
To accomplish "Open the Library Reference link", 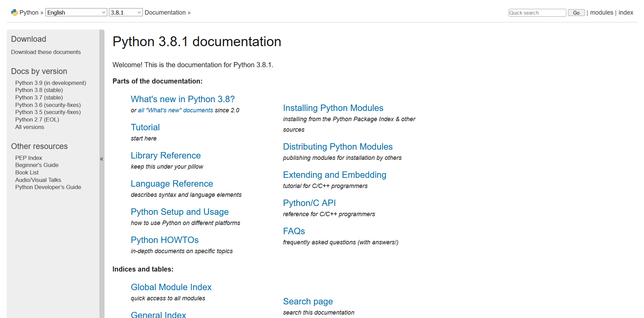I will point(166,155).
